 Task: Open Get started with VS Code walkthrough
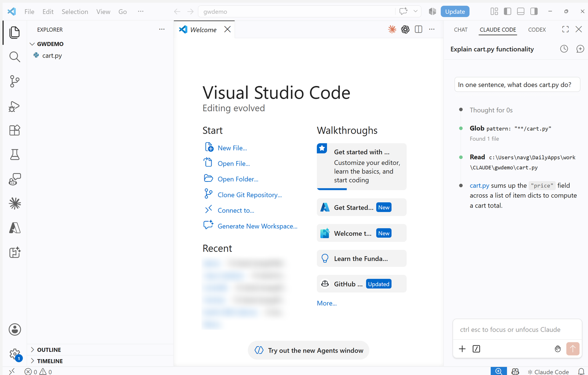tap(362, 166)
